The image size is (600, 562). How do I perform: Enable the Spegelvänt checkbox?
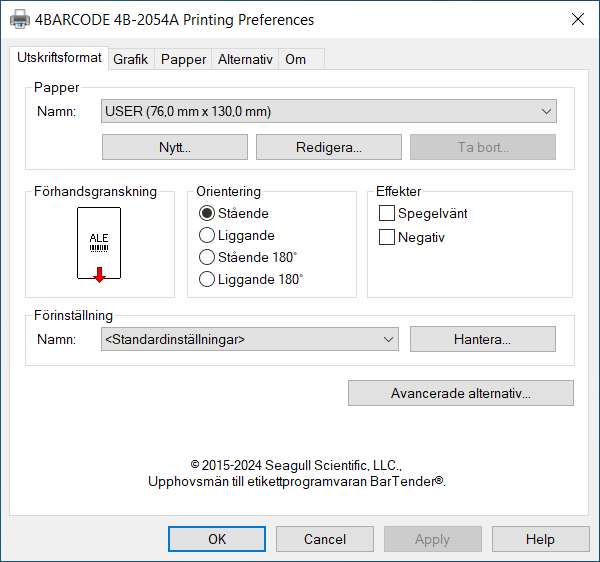click(387, 213)
